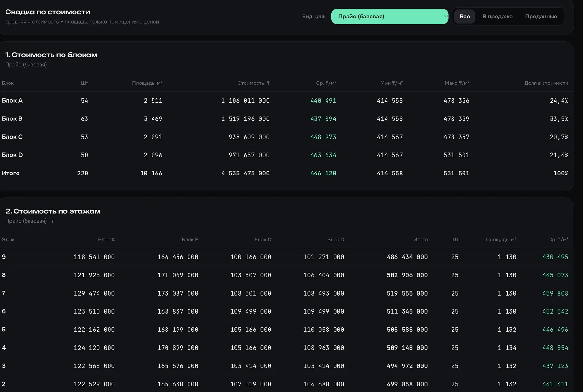Viewport: 583px width, 392px height.
Task: Click the heading «2. Стоимость по этажам»
Action: tap(53, 211)
